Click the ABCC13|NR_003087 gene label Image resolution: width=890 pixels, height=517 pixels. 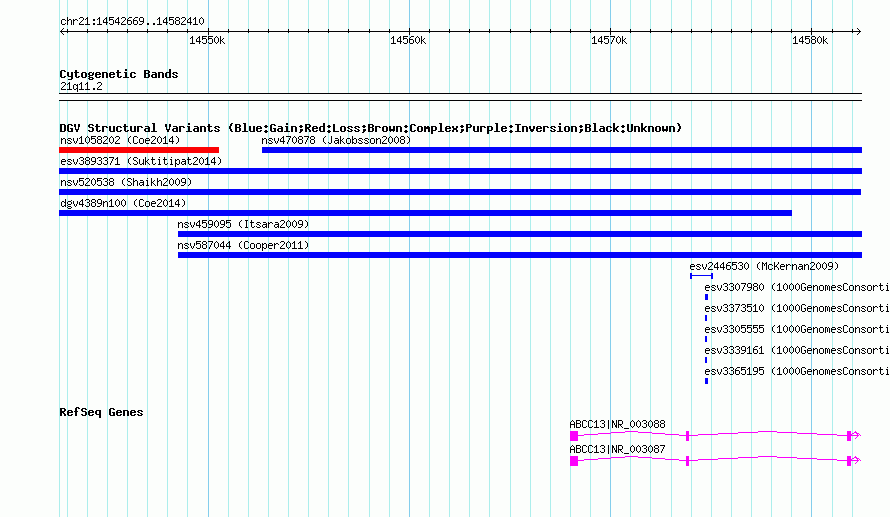point(617,449)
